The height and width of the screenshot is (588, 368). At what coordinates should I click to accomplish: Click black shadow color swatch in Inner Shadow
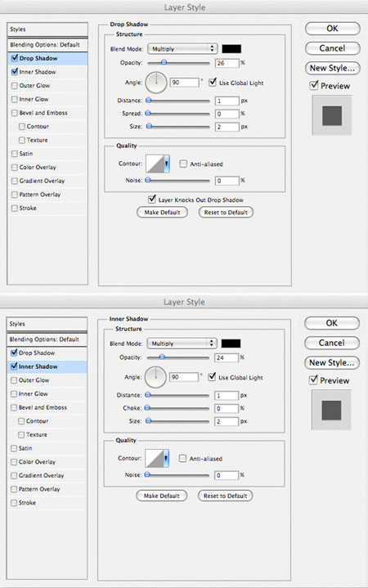[x=231, y=343]
